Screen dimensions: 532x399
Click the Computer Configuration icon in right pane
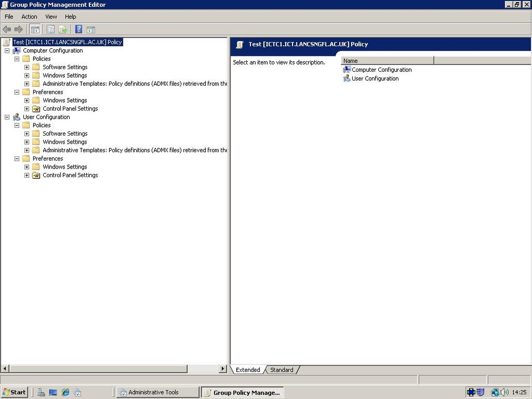[347, 70]
